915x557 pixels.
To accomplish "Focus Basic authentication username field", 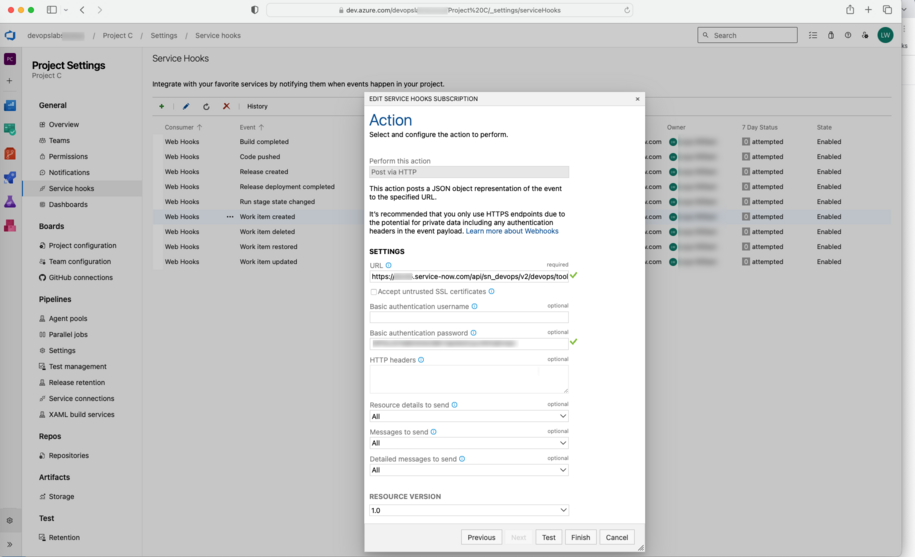I will pyautogui.click(x=469, y=317).
